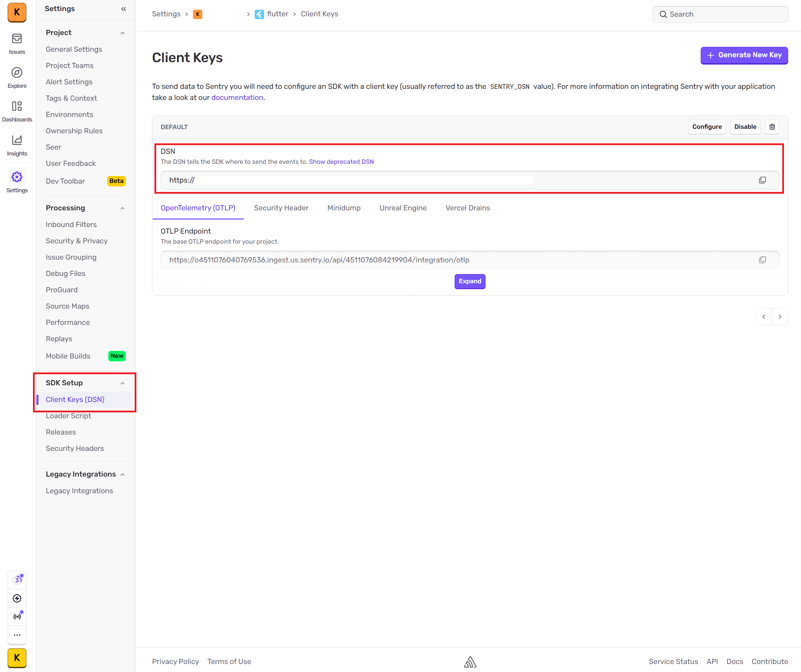Click the K org badge in breadcrumb
This screenshot has width=801, height=672.
point(197,14)
